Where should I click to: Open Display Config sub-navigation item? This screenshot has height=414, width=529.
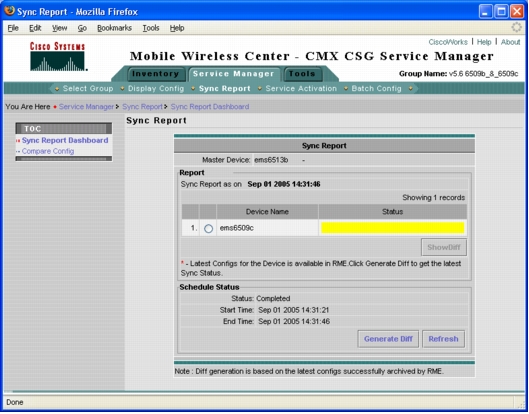pos(156,89)
